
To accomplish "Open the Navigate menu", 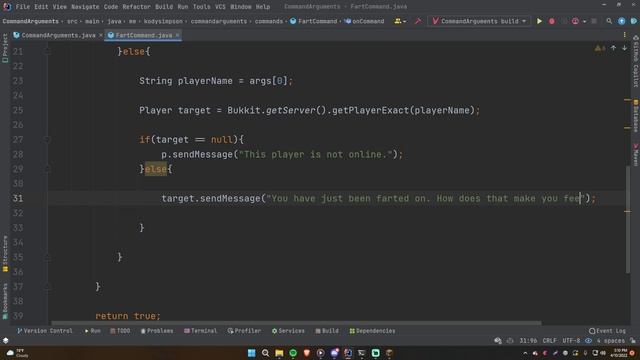I will (x=85, y=7).
